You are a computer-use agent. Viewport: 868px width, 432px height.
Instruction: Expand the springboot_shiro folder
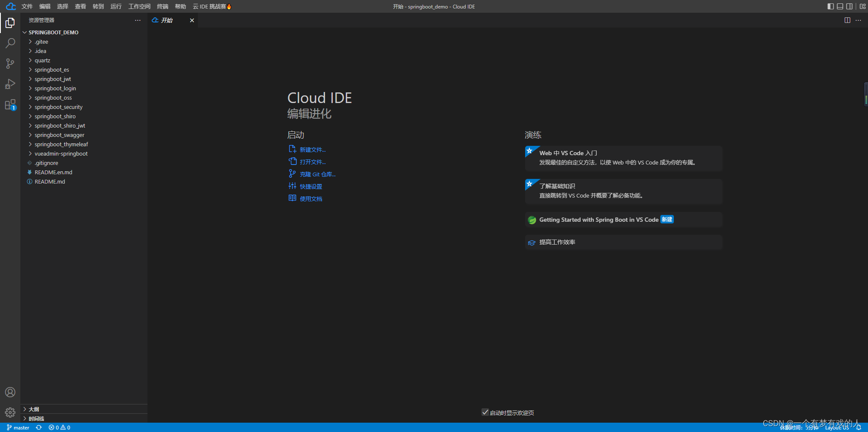(x=84, y=116)
